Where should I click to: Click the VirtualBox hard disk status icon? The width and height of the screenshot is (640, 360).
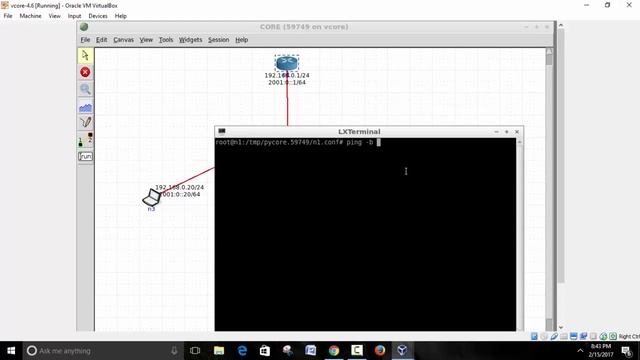pyautogui.click(x=534, y=336)
